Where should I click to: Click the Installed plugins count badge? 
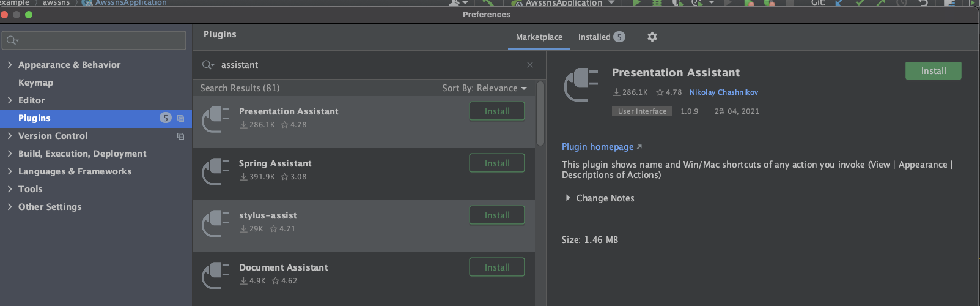619,37
